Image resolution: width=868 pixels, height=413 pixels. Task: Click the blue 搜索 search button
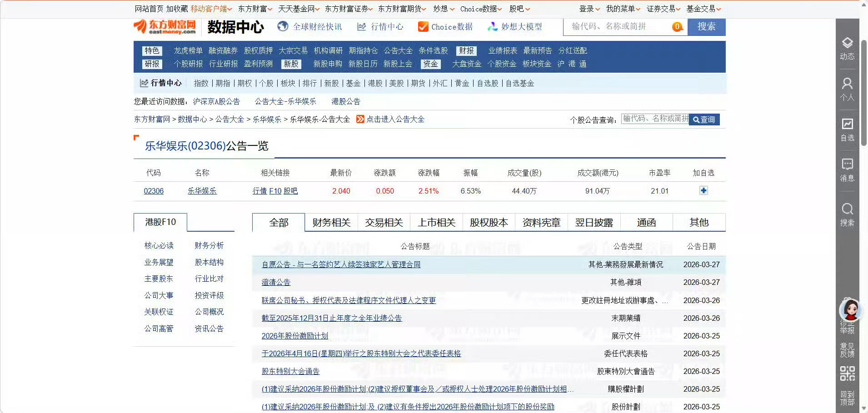point(706,27)
